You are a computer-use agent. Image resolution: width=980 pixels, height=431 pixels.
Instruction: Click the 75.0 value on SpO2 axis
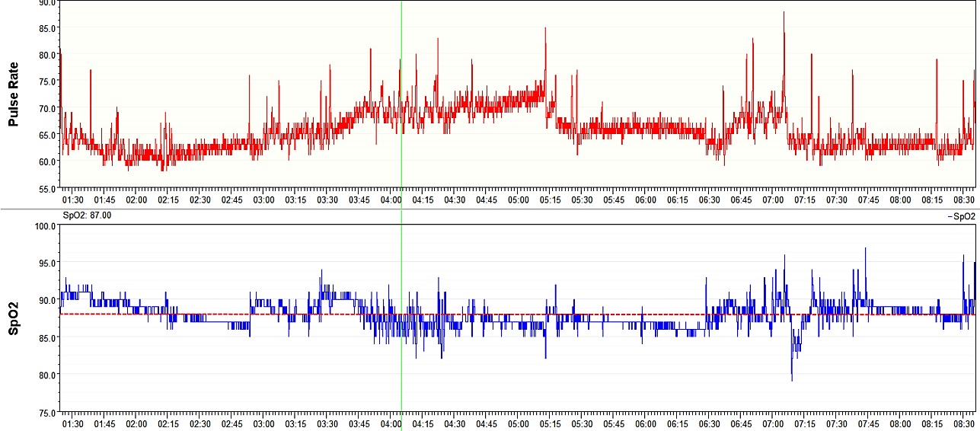click(x=46, y=412)
